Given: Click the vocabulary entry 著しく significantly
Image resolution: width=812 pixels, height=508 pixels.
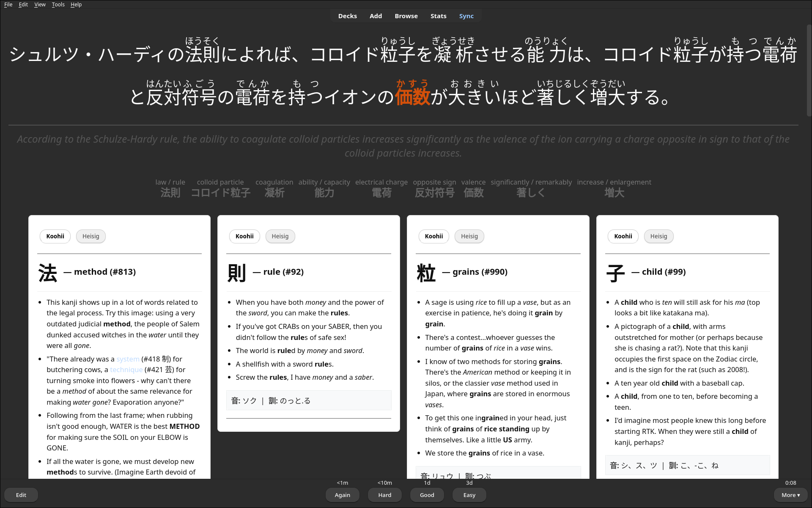Looking at the screenshot, I should pyautogui.click(x=531, y=188).
